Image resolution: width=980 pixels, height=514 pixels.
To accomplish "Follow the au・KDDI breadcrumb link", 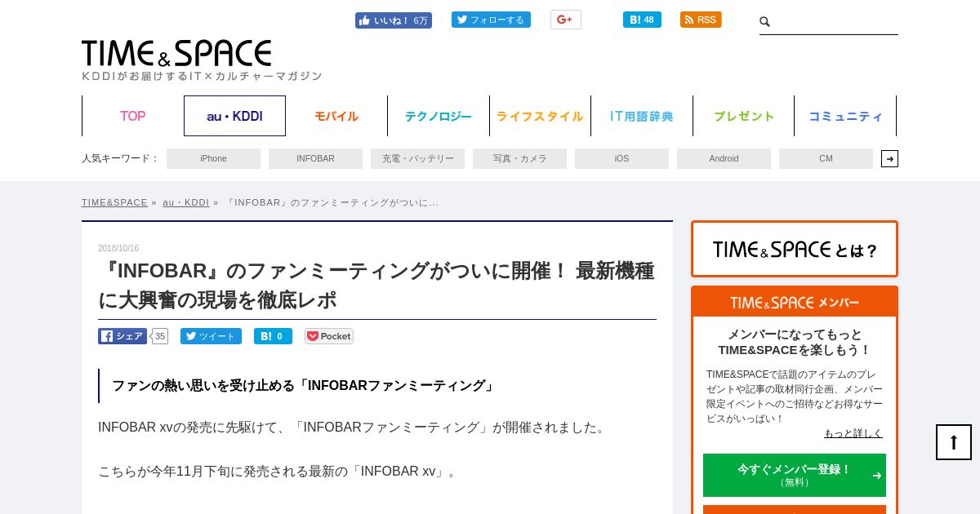I will [185, 202].
